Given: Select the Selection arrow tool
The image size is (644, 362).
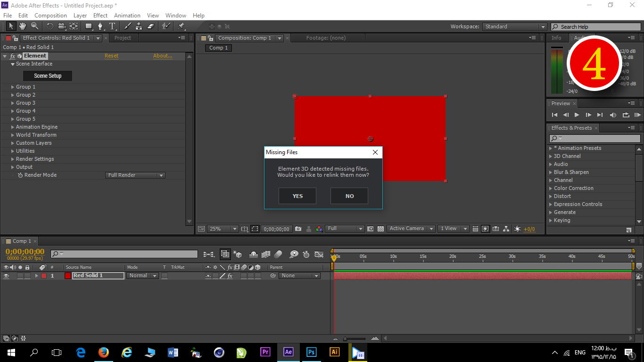Looking at the screenshot, I should point(11,26).
